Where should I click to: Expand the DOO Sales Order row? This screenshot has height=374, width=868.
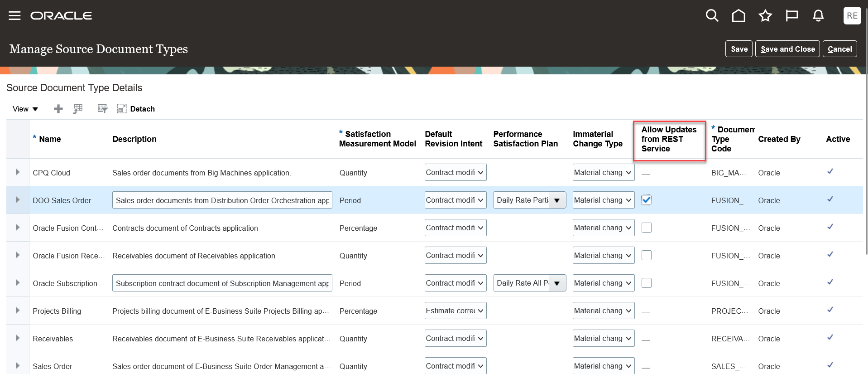18,200
